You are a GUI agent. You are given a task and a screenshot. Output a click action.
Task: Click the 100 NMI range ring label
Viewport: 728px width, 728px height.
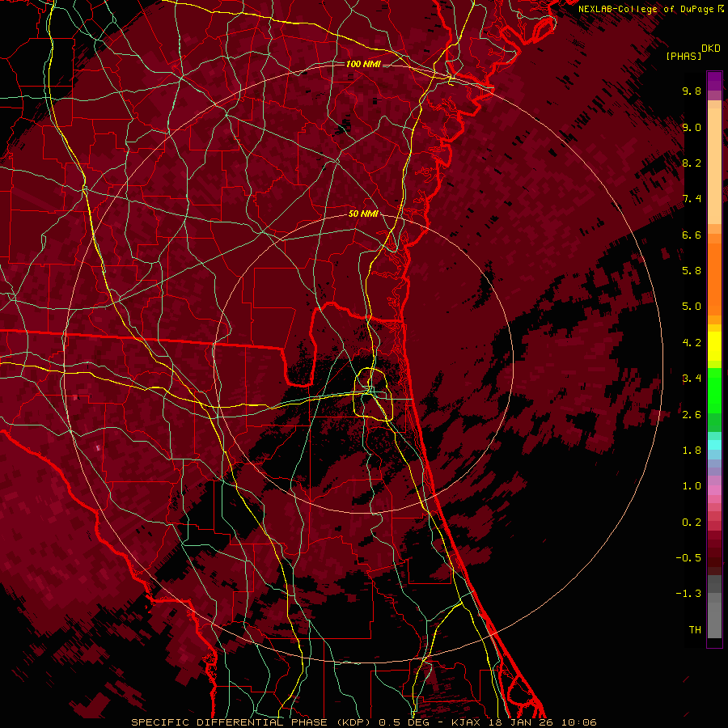(x=363, y=64)
